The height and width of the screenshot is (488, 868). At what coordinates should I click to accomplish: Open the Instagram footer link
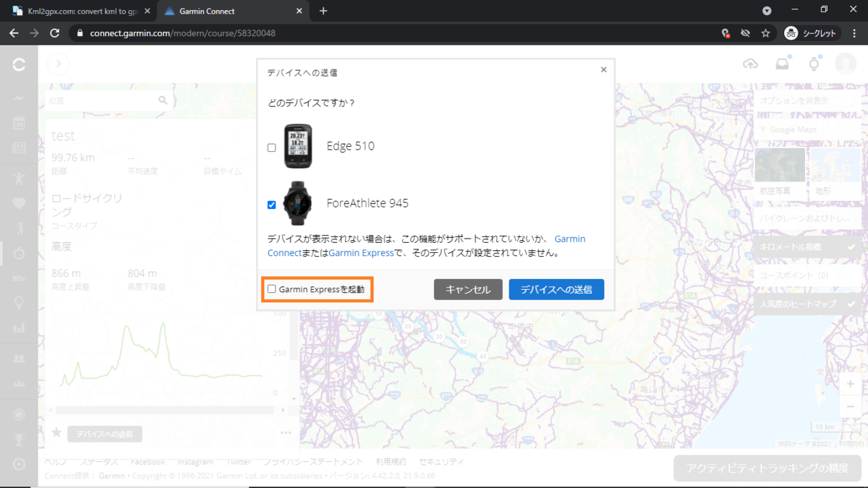(x=195, y=461)
